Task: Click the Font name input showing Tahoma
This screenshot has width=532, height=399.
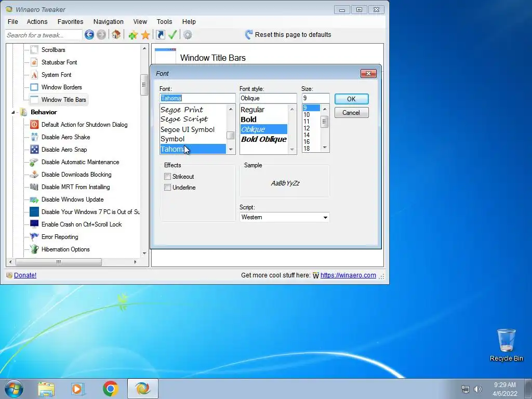Action: coord(197,98)
